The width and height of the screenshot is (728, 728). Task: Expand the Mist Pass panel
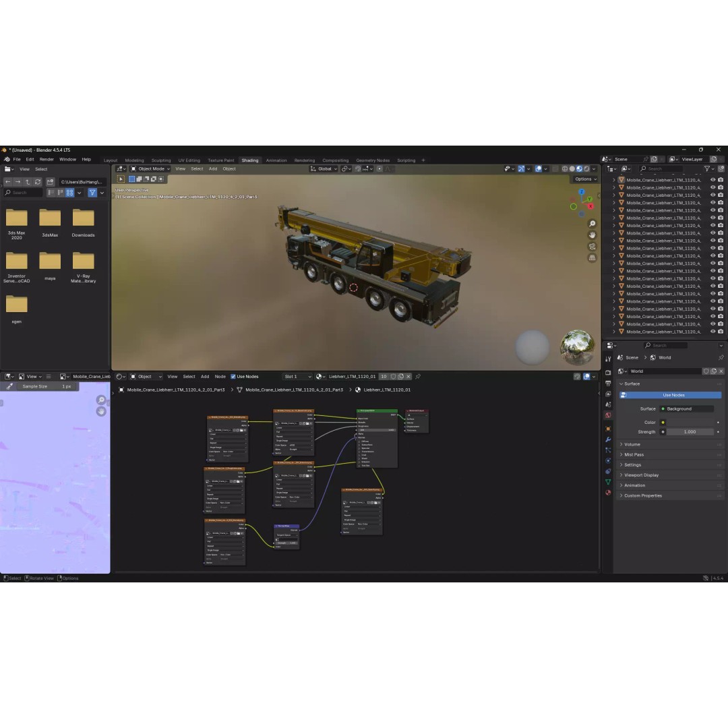coord(633,454)
